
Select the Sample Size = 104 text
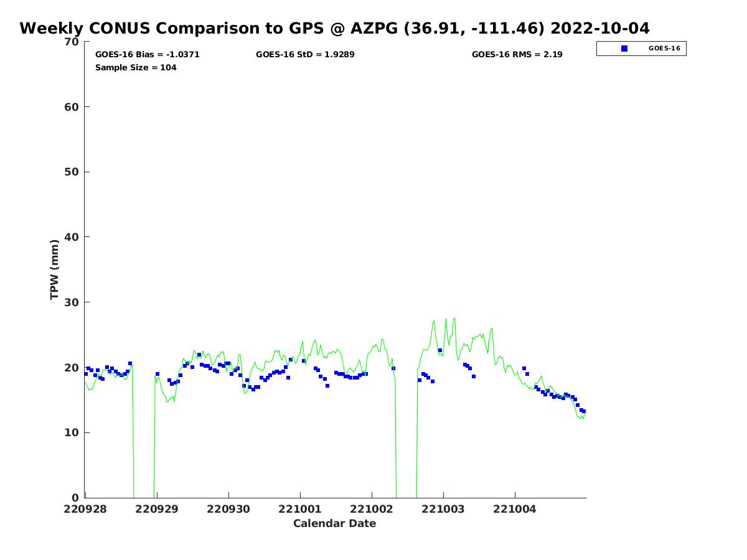click(136, 67)
